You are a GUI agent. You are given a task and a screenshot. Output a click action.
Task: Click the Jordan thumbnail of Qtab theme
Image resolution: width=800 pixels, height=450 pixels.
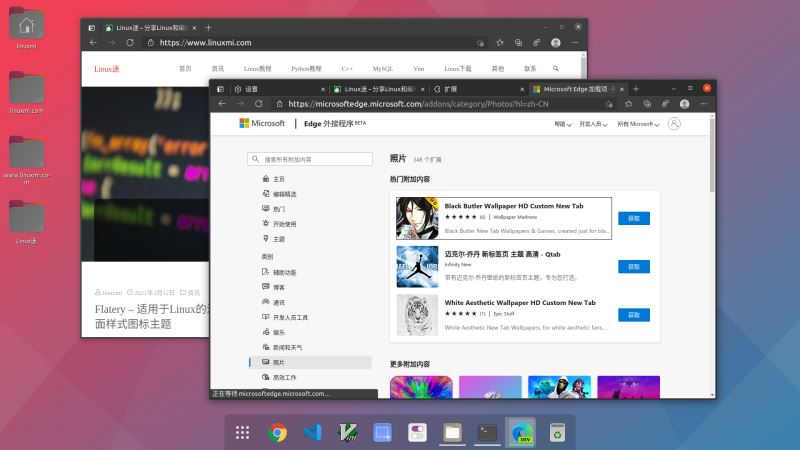point(417,267)
